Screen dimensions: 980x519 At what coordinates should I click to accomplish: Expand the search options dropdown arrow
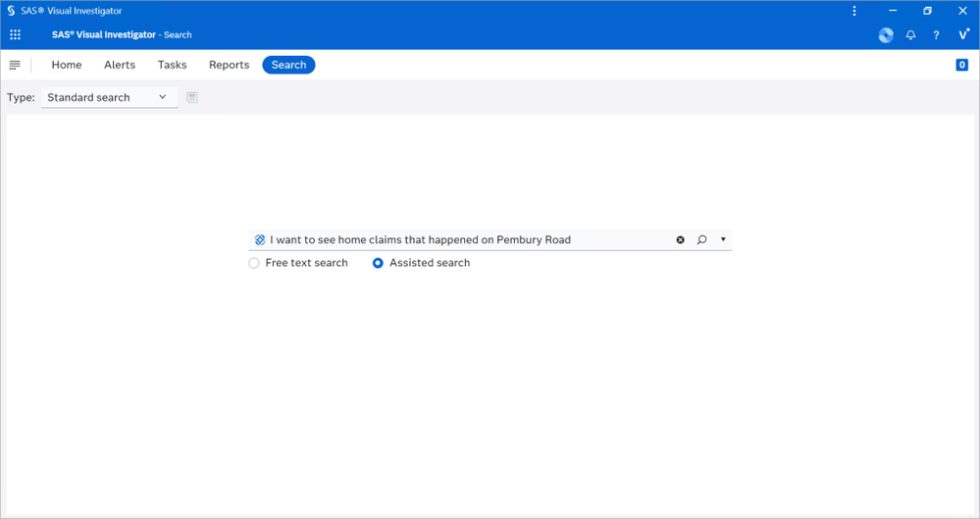[x=723, y=239]
